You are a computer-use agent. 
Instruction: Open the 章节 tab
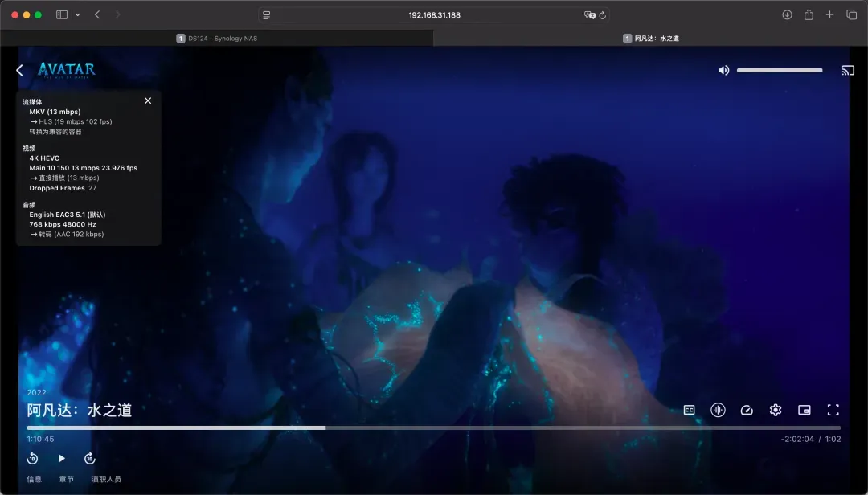coord(67,479)
